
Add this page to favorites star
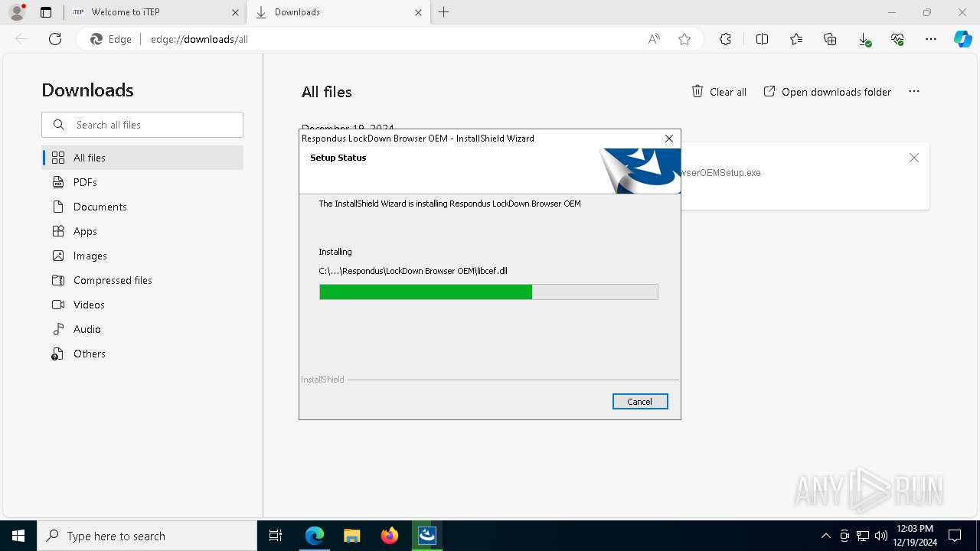tap(684, 39)
